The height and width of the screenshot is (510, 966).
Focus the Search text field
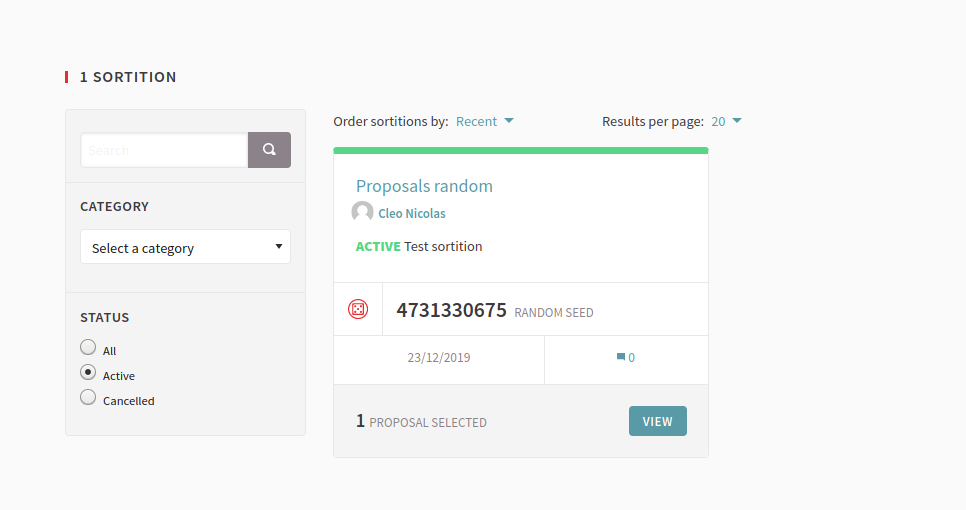click(164, 150)
